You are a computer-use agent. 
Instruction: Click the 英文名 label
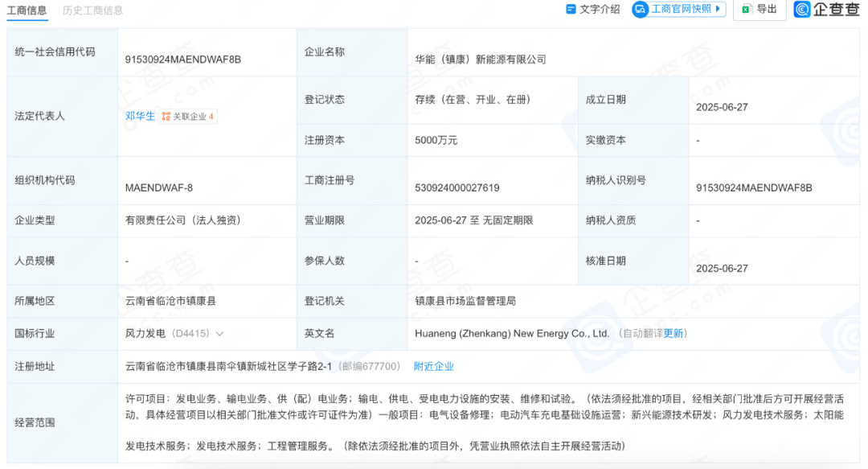click(x=319, y=333)
